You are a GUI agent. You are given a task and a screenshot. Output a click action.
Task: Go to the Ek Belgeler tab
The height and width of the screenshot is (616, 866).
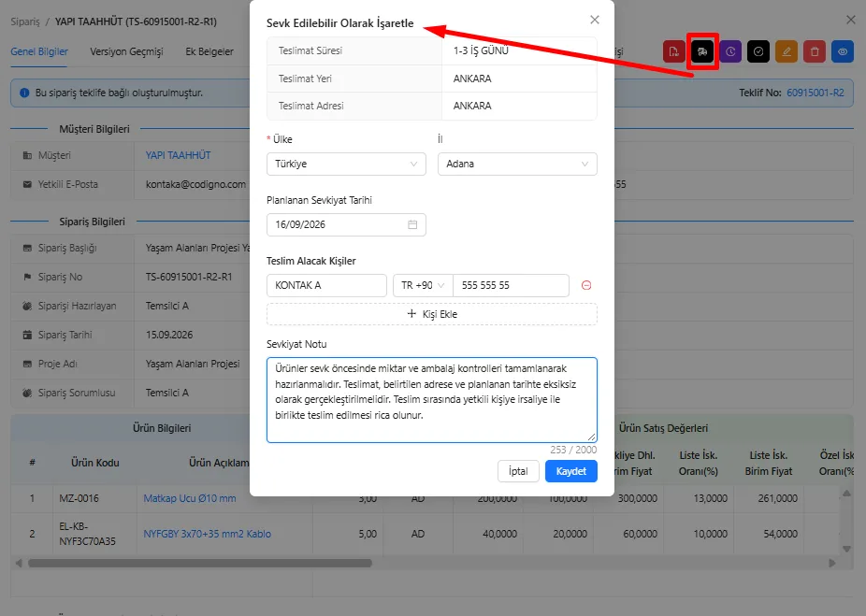coord(209,51)
